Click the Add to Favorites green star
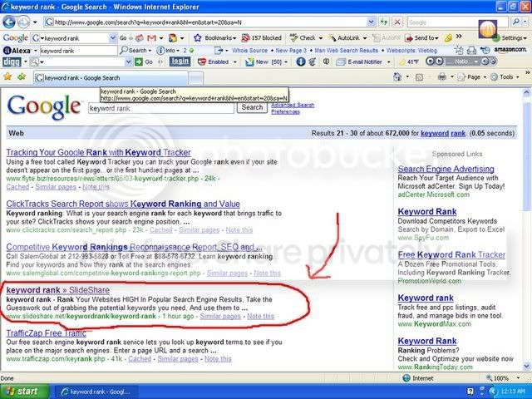Image resolution: width=532 pixels, height=399 pixels. point(22,77)
